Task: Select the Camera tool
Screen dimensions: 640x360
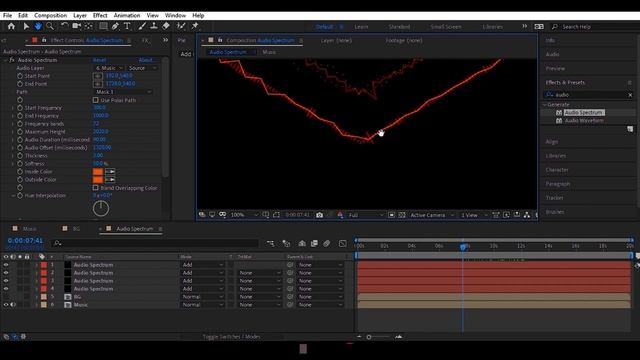Action: [76, 26]
